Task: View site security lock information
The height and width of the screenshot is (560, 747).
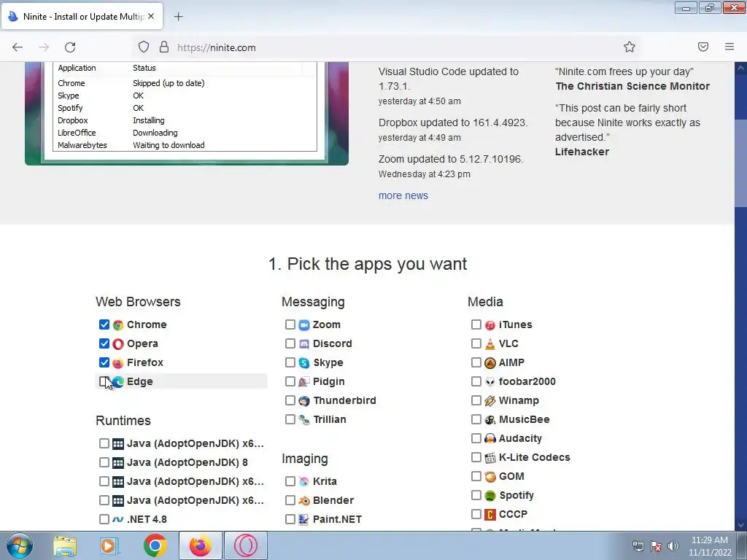Action: 164,47
